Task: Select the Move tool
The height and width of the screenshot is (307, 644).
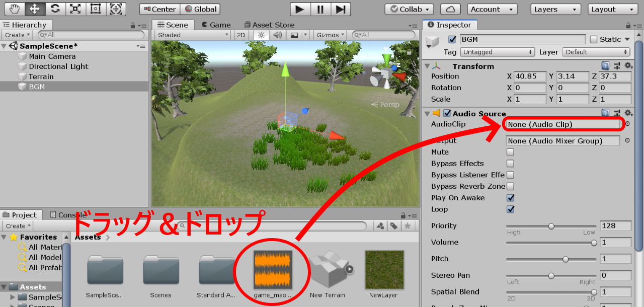Action: tap(34, 9)
